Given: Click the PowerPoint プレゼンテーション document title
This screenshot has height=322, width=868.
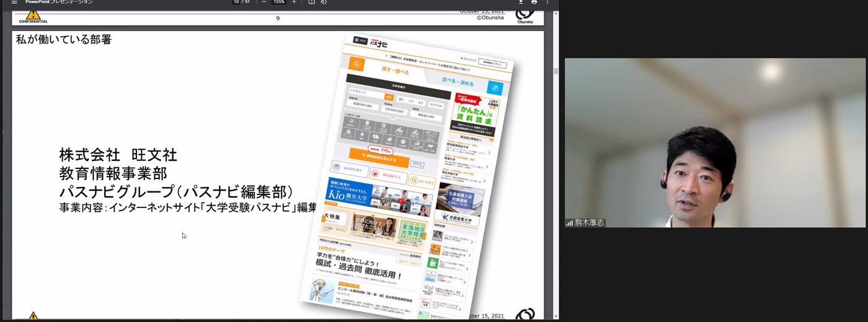Looking at the screenshot, I should [59, 2].
